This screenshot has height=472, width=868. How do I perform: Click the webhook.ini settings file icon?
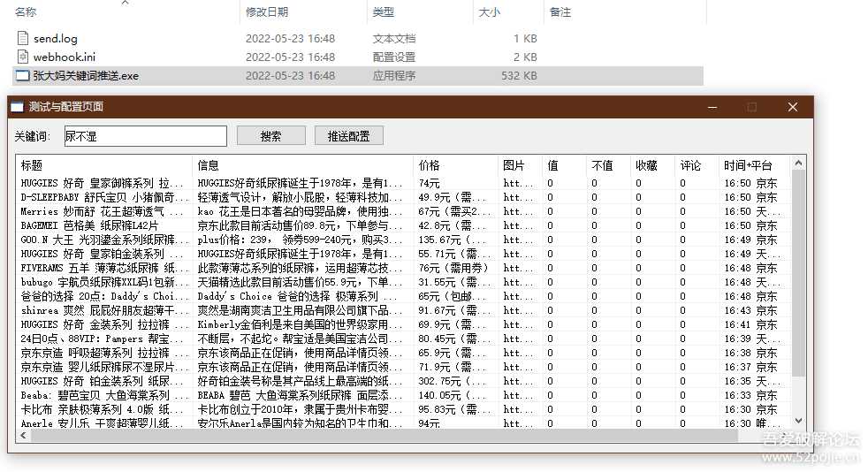(x=23, y=57)
